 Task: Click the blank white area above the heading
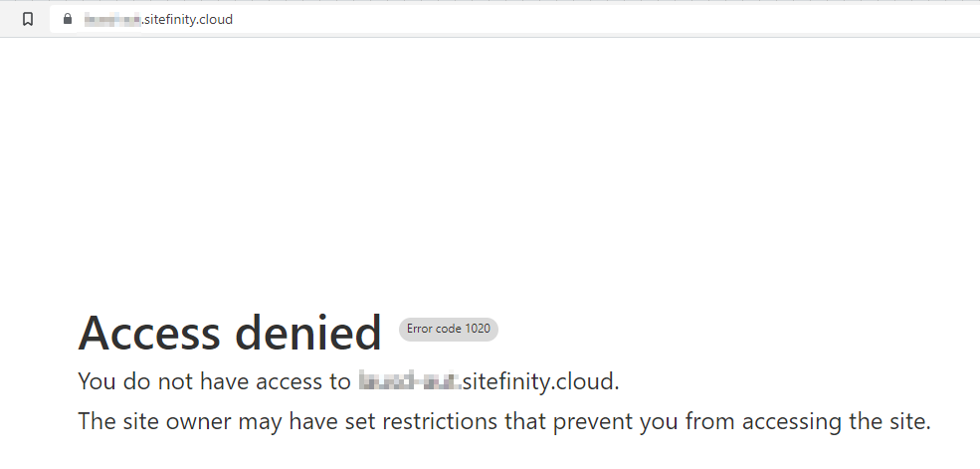click(x=490, y=169)
